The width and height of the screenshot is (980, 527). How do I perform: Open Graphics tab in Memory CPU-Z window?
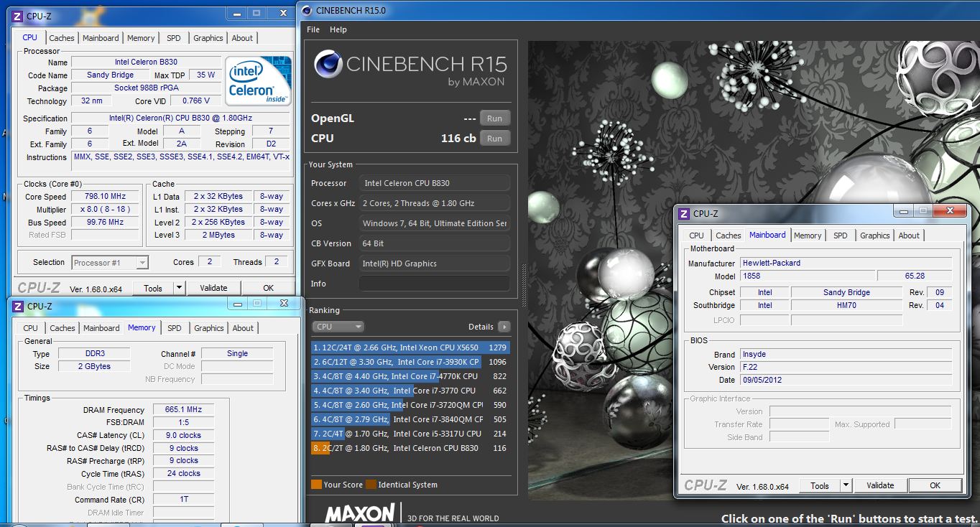(209, 328)
